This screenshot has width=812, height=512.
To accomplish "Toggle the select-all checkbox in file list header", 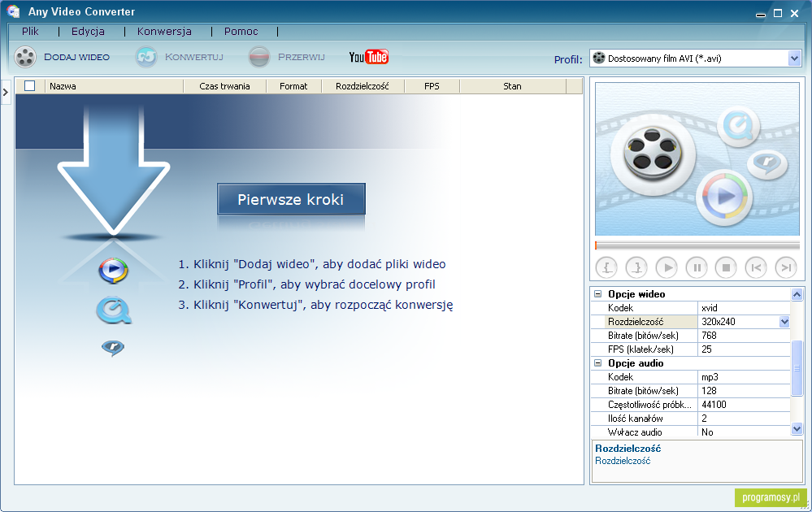I will pos(30,86).
